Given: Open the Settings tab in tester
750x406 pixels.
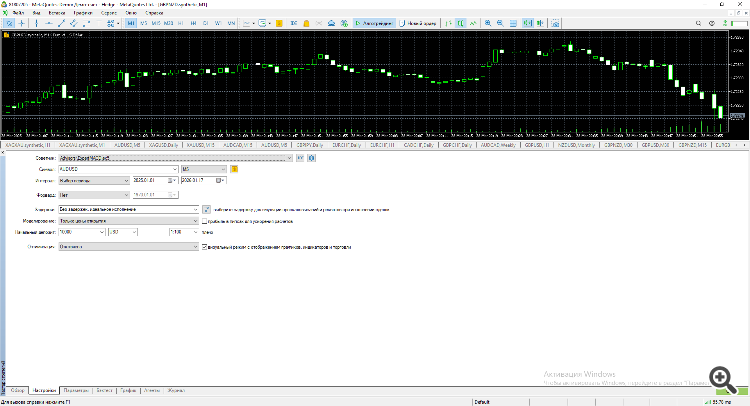Looking at the screenshot, I should [43, 391].
